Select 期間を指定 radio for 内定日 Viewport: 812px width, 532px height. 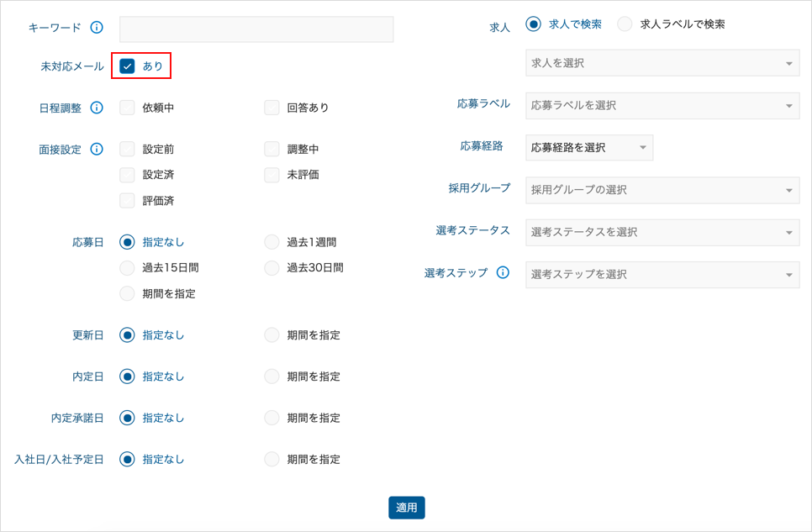[272, 377]
